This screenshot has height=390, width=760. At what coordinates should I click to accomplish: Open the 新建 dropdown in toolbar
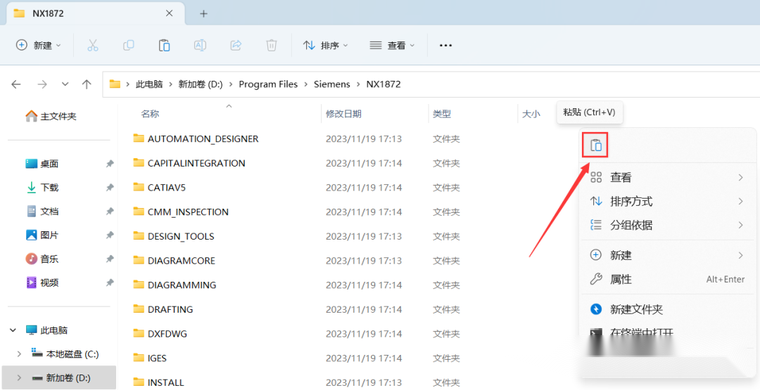[39, 45]
